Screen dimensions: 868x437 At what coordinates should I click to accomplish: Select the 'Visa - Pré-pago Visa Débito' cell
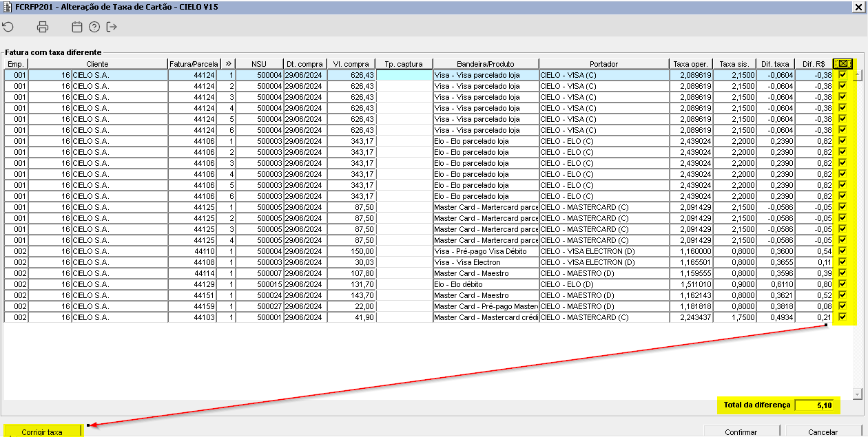click(486, 251)
